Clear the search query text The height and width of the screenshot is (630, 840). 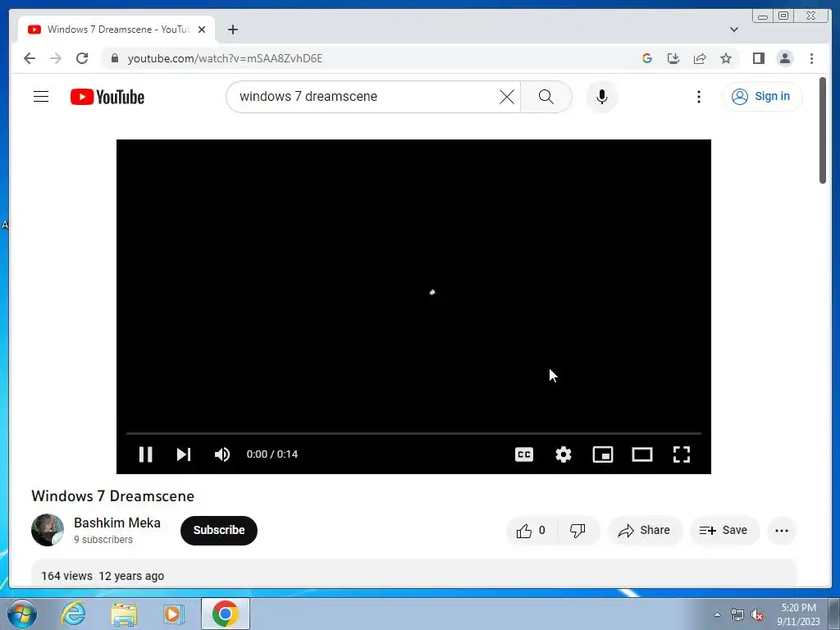pyautogui.click(x=507, y=97)
